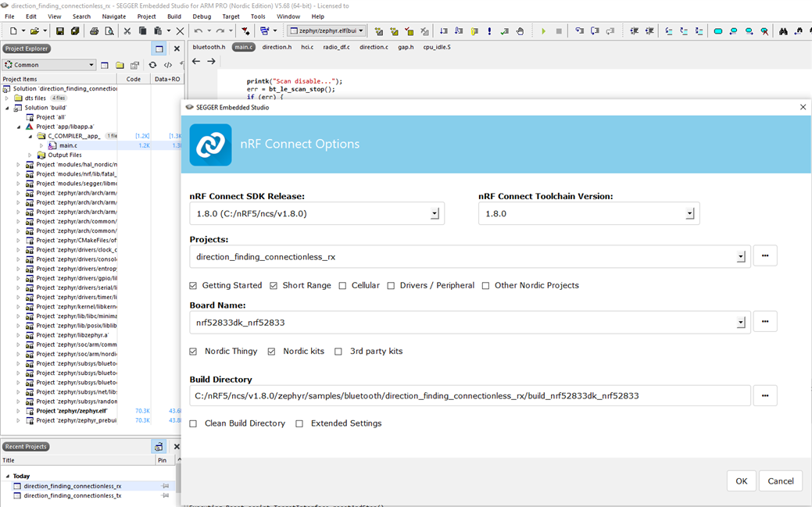Click the Paste clipboard icon
The width and height of the screenshot is (812, 507).
coord(158,31)
